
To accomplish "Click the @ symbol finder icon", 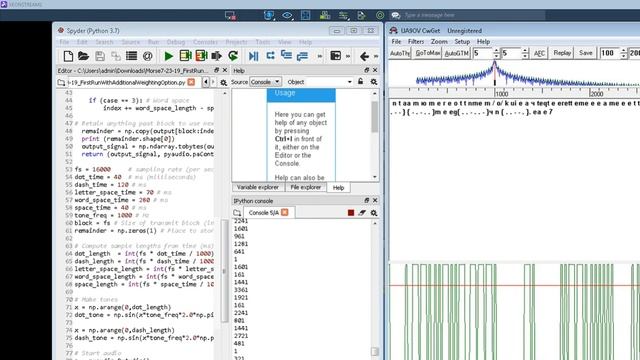I will [x=147, y=56].
